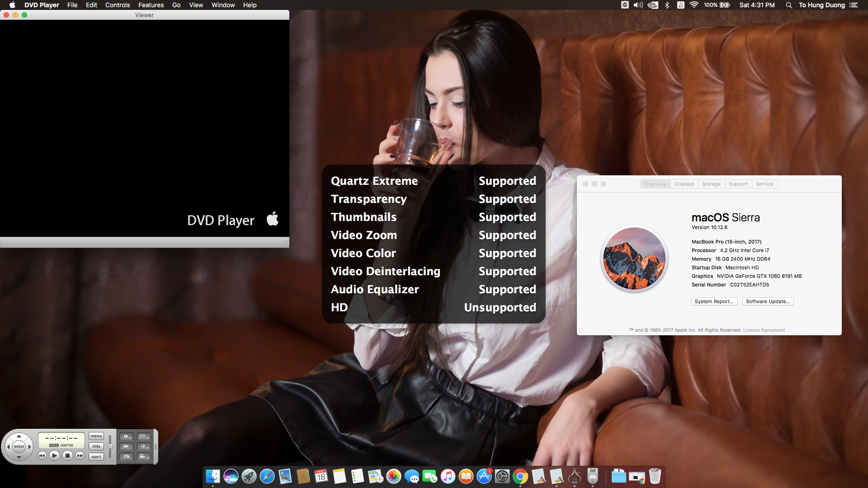The height and width of the screenshot is (488, 868).
Task: Open the Trash in the Dock
Action: [x=655, y=476]
